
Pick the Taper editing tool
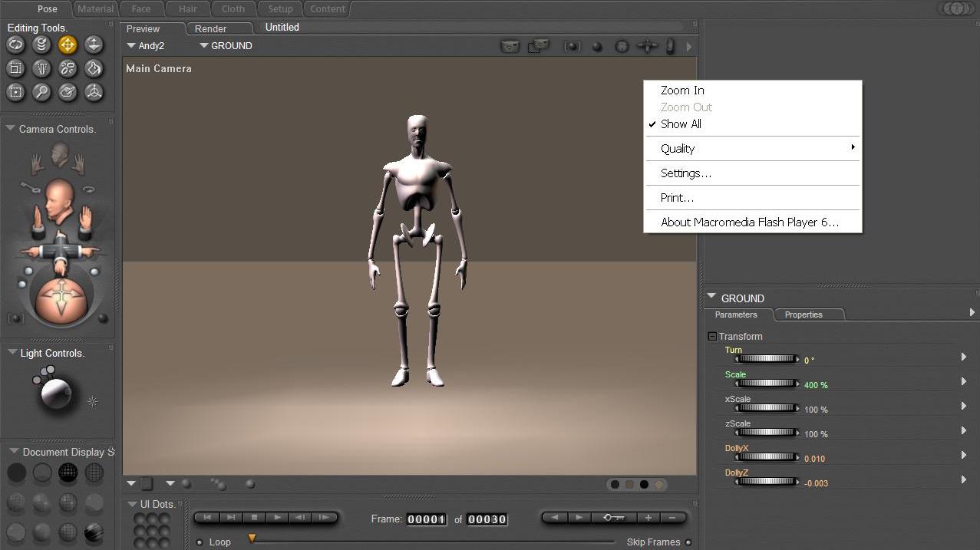click(x=41, y=69)
